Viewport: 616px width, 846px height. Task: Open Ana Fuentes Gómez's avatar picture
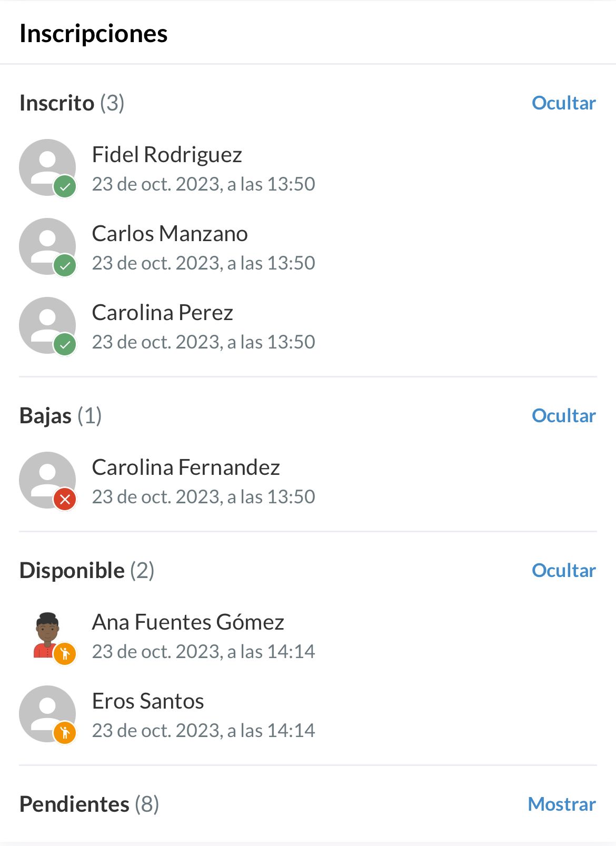pos(47,634)
